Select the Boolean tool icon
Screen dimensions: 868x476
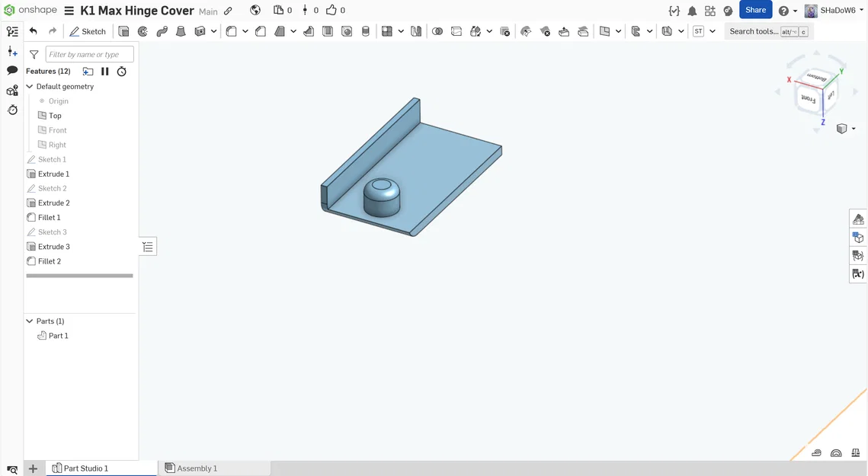437,31
